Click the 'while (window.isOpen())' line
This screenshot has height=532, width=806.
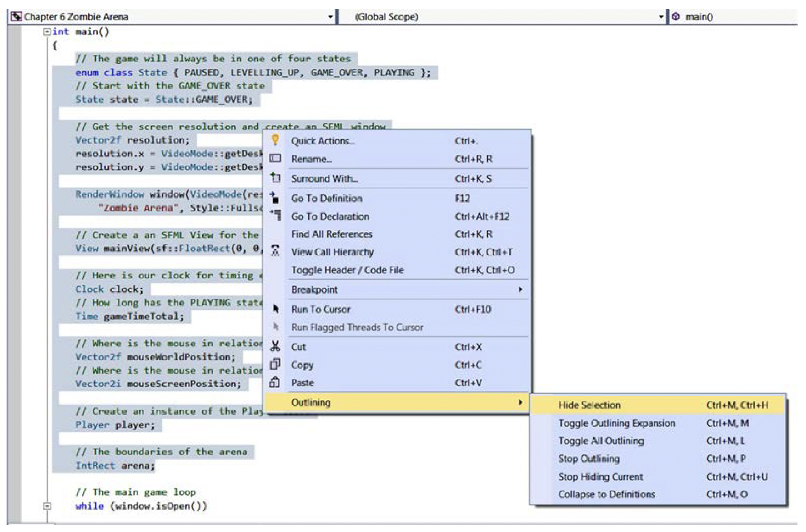point(141,506)
